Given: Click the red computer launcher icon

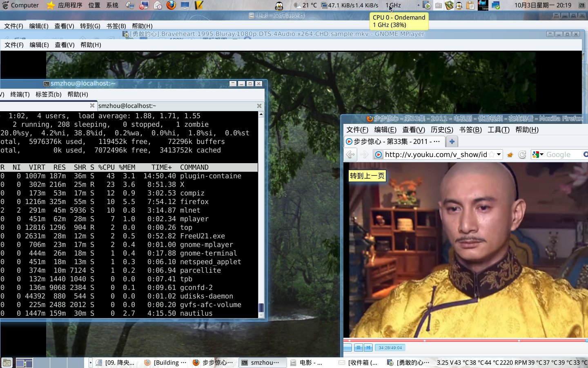Looking at the screenshot, I should click(144, 5).
